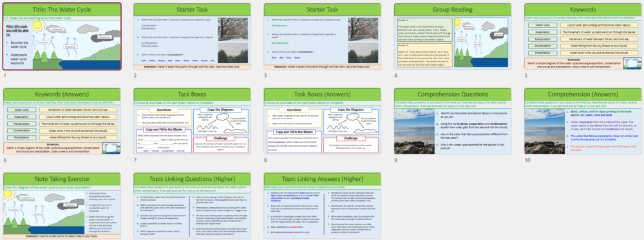Open slide 5 'Keywords'
This screenshot has height=240, width=644.
tap(583, 37)
